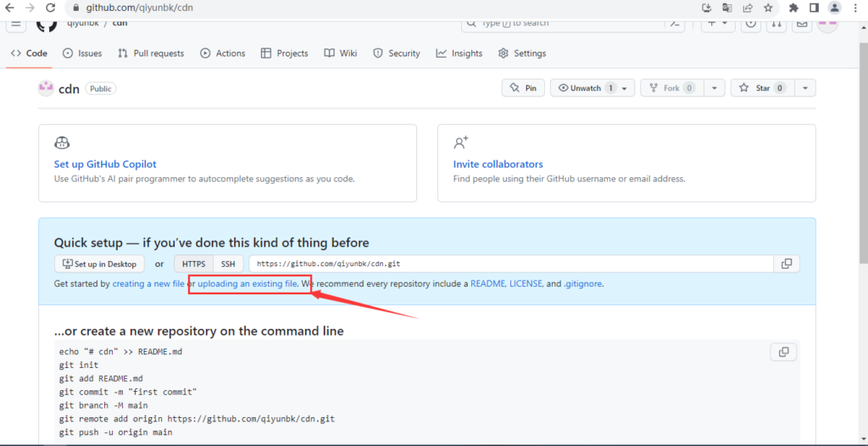This screenshot has width=868, height=446.
Task: Toggle the browser side panel icon
Action: pos(814,8)
